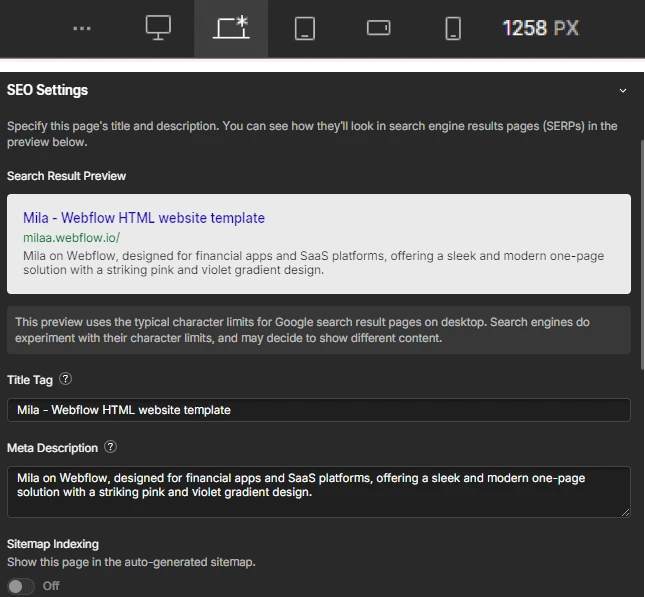This screenshot has width=645, height=597.
Task: Open the Meta Description help question mark
Action: pyautogui.click(x=110, y=446)
